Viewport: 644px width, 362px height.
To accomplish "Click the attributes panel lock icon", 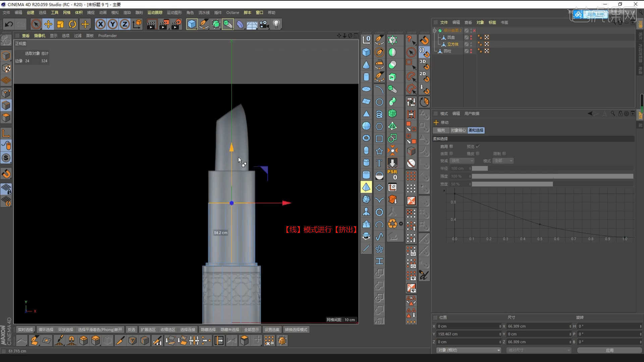I will (x=620, y=114).
